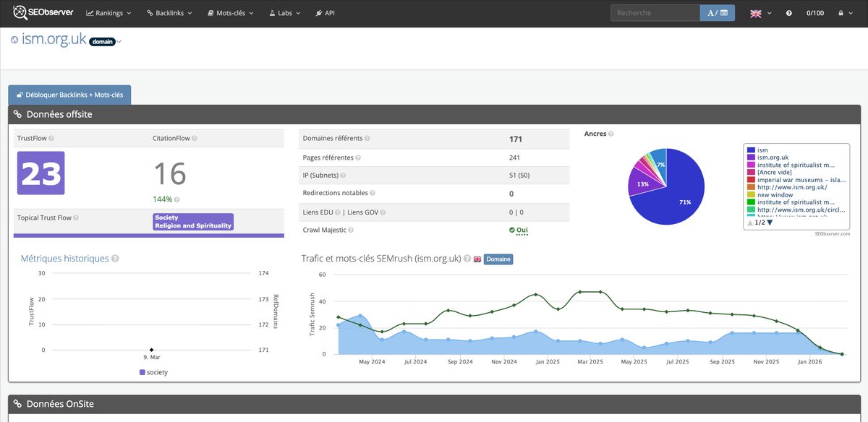Click the CitationFlow help icon
The image size is (868, 422).
[194, 138]
